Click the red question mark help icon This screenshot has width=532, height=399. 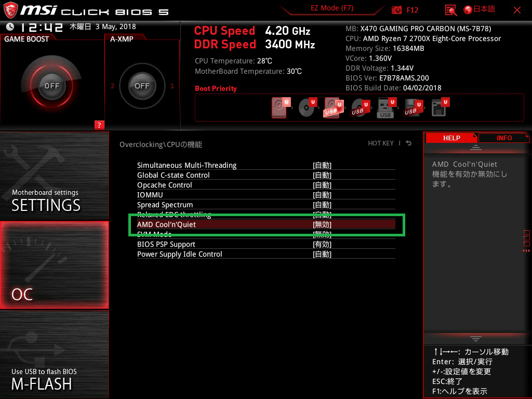(99, 125)
